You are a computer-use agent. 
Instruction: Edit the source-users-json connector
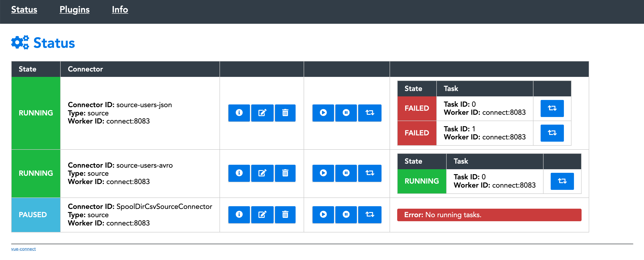pyautogui.click(x=262, y=113)
